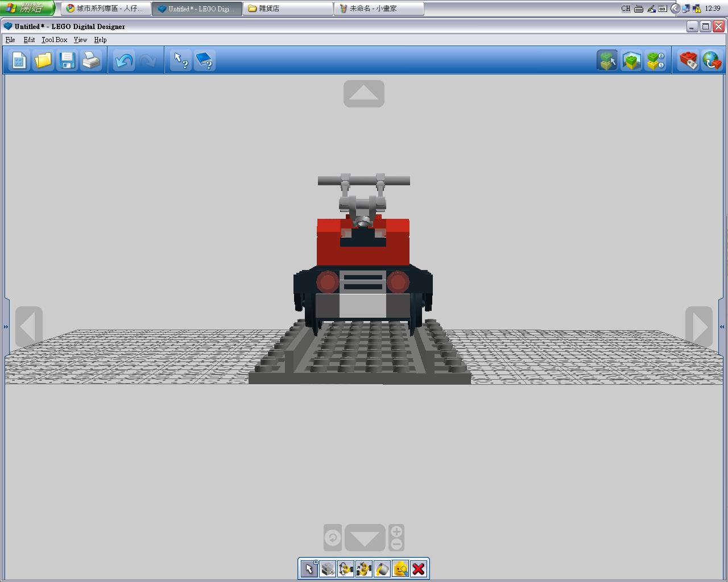Screen dimensions: 728x582
Task: Expand the left brick palette panel
Action: coord(6,327)
